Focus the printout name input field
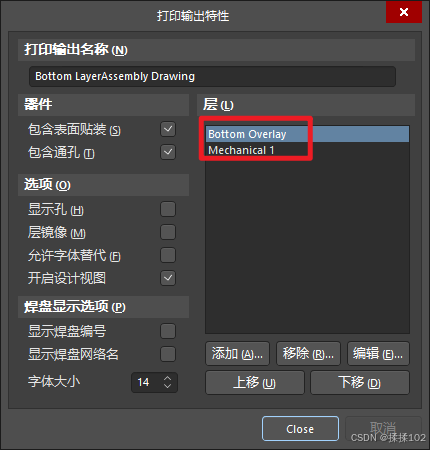430x450 pixels. pos(212,76)
